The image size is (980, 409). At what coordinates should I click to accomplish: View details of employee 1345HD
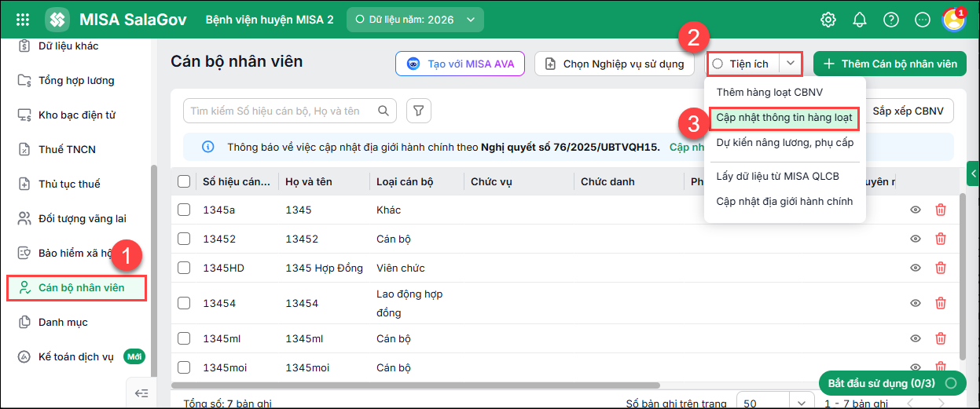click(915, 268)
